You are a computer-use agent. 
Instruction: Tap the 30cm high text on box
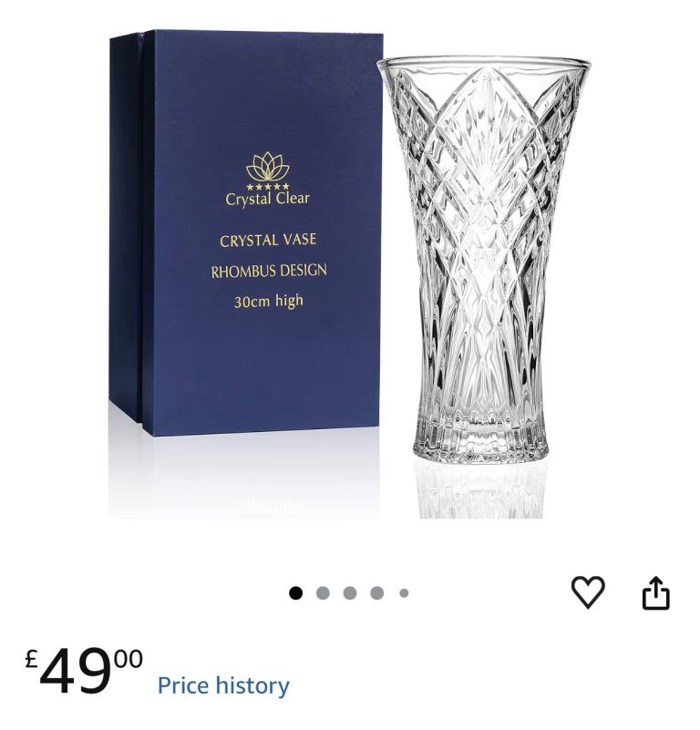[268, 302]
